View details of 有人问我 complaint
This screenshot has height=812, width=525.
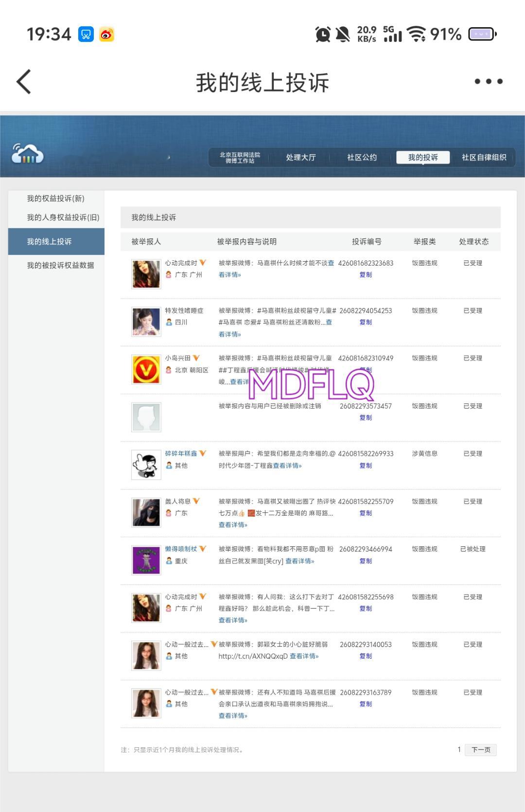click(233, 620)
